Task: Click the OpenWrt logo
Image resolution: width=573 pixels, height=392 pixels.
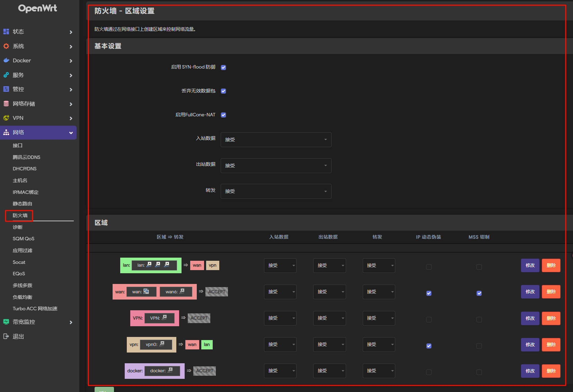Action: (x=37, y=8)
